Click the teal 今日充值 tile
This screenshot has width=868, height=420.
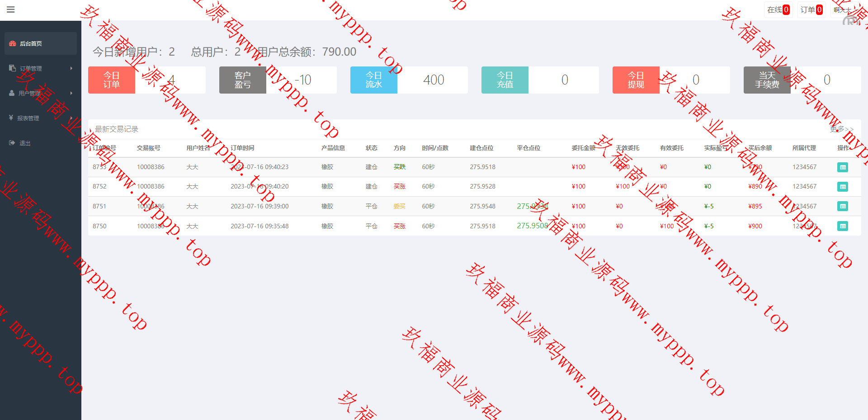tap(505, 80)
